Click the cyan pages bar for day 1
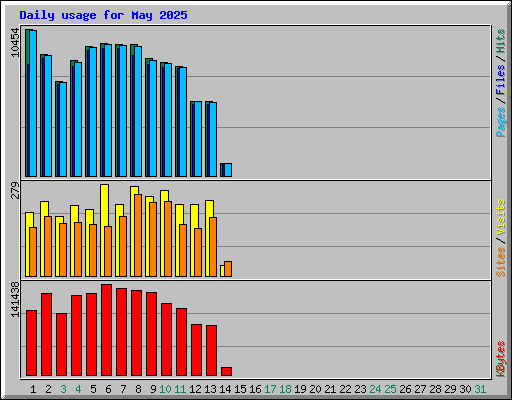 pos(33,103)
